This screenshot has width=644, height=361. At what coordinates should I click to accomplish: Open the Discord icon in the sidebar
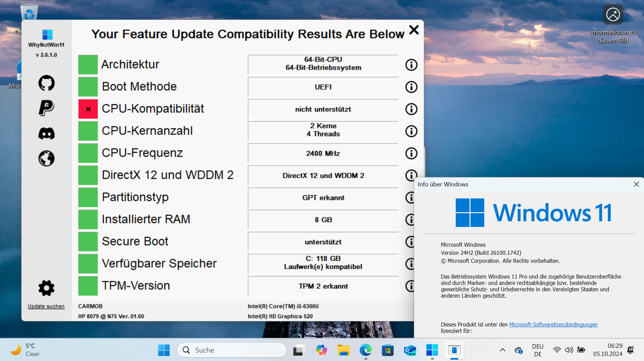46,133
